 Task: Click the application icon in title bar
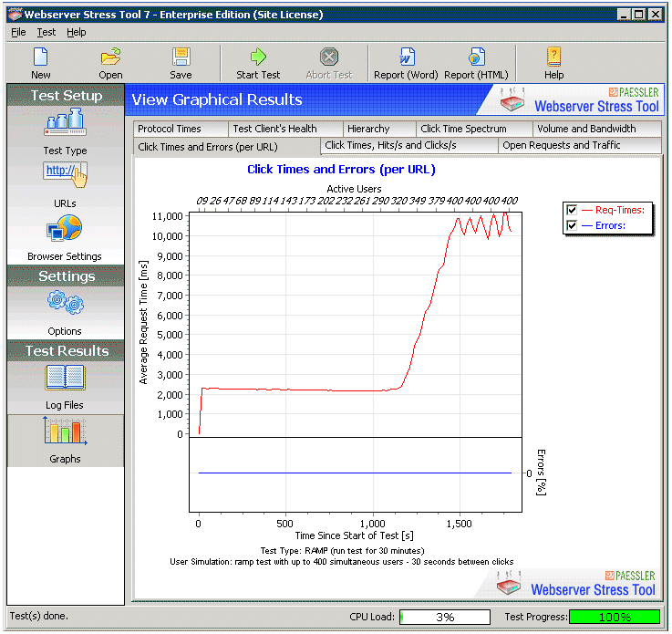click(x=15, y=15)
